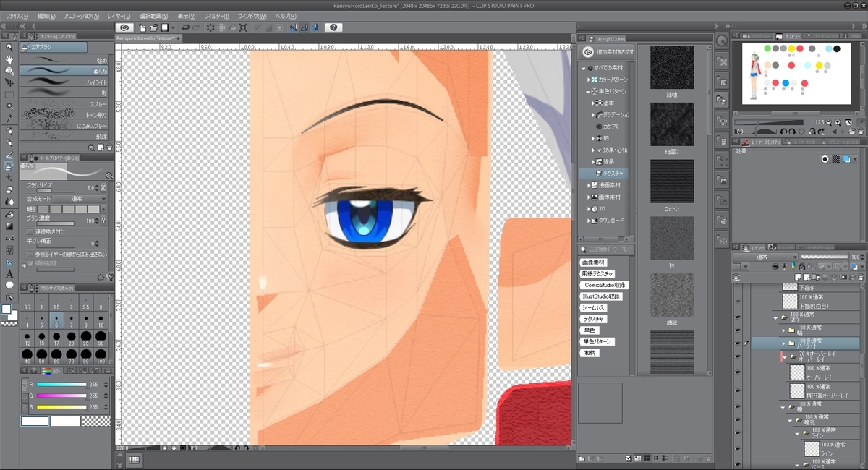The image size is (868, 470).
Task: Open 編集(E) menu
Action: 47,16
